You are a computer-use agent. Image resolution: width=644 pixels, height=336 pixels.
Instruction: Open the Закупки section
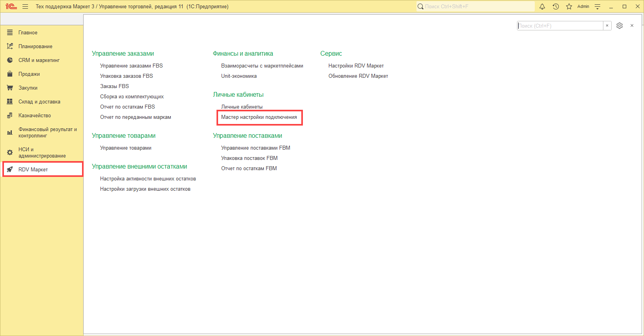point(42,88)
